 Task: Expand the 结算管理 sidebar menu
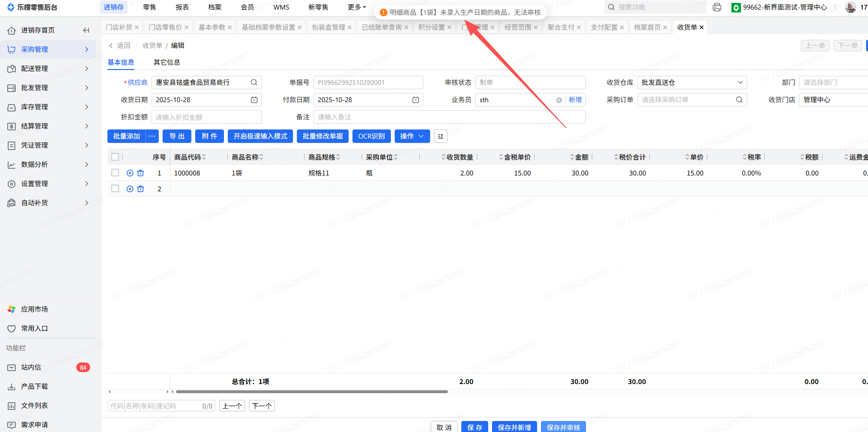[x=48, y=126]
